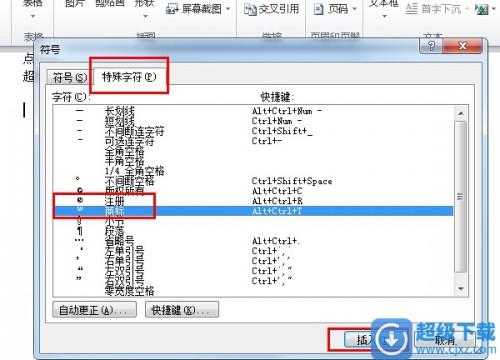
Task: Expand the 形状 shapes dropdown arrow
Action: click(145, 16)
